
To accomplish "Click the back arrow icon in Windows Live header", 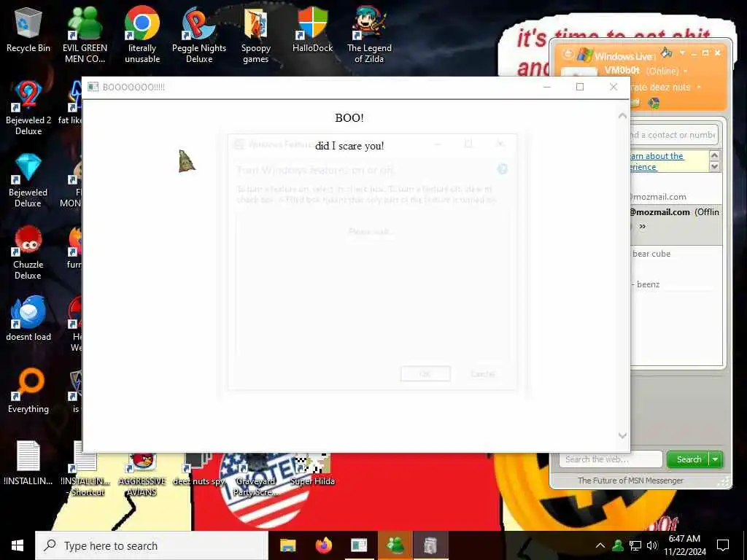I will [568, 54].
